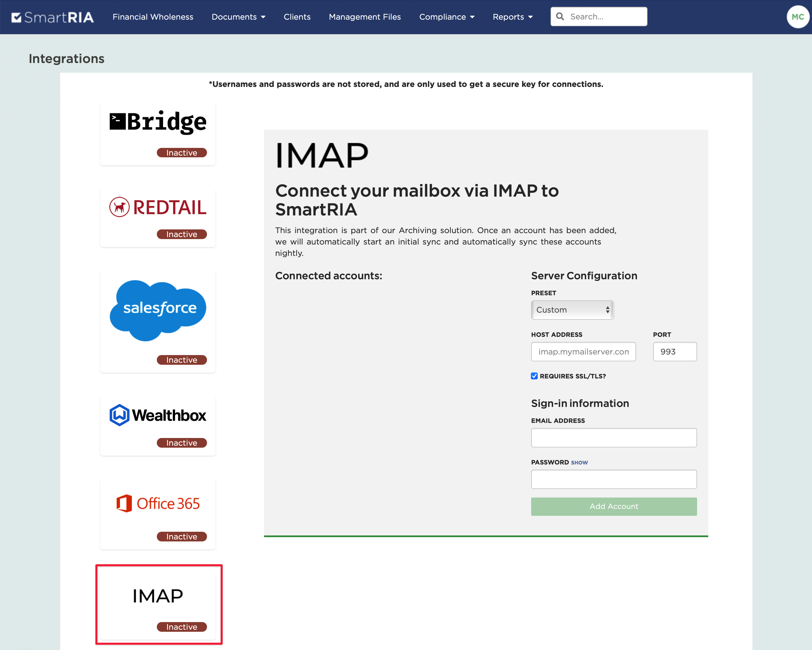
Task: Click the Server Configuration heading
Action: (x=584, y=276)
